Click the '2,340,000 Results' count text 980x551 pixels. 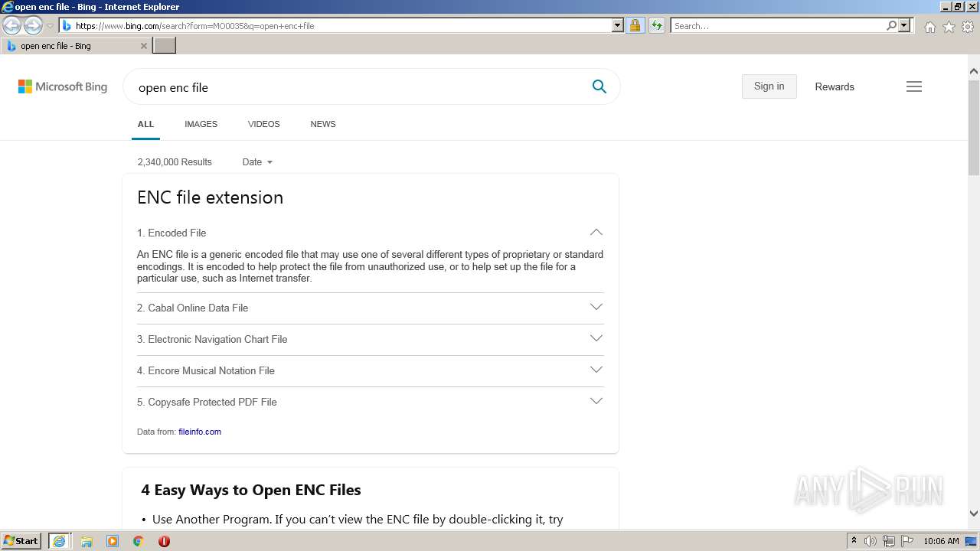point(175,161)
